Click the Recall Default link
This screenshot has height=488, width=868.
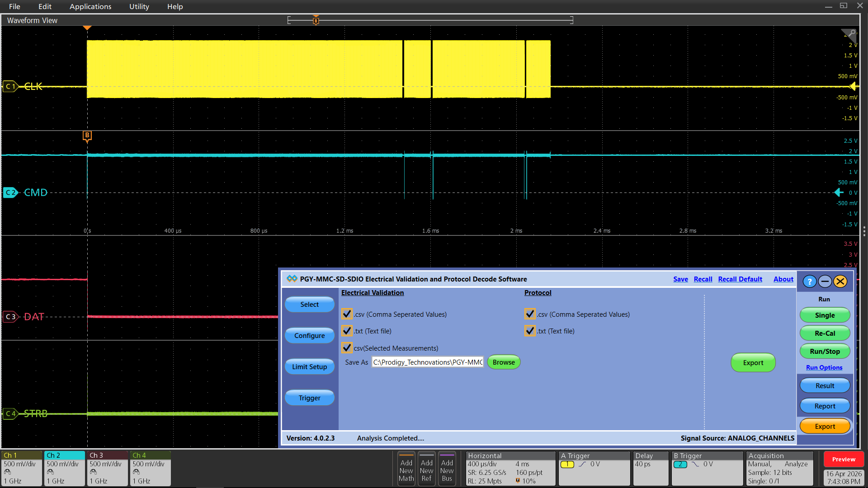(x=740, y=279)
